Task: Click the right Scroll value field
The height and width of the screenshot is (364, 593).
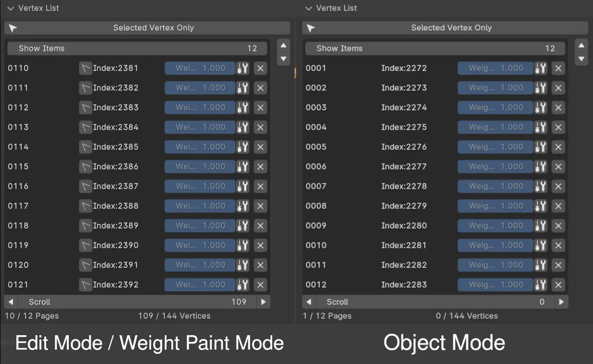Action: click(435, 302)
